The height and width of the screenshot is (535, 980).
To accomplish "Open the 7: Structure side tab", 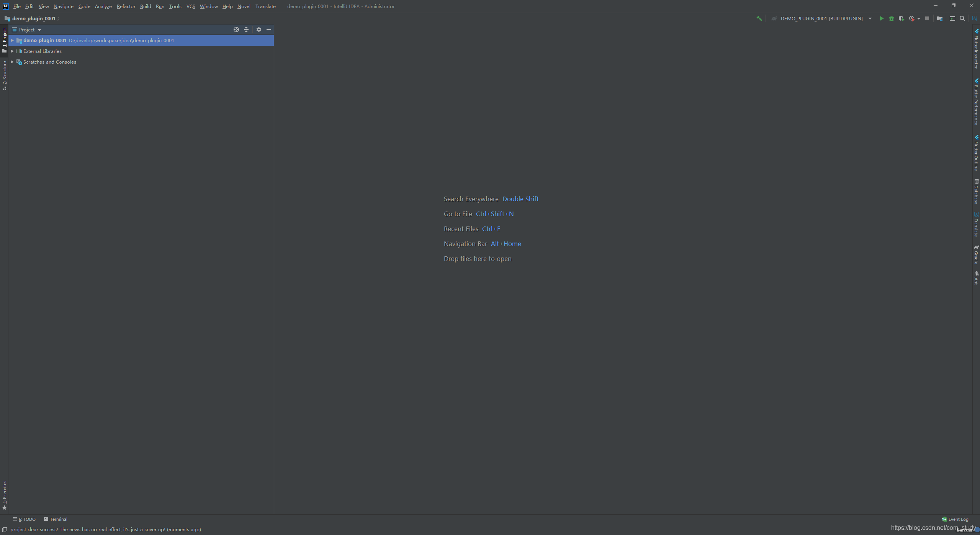I will 4,75.
